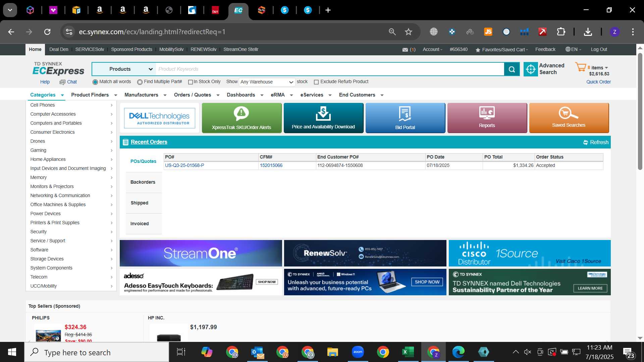The width and height of the screenshot is (644, 362).
Task: Click the search magnifier button
Action: coord(512,69)
